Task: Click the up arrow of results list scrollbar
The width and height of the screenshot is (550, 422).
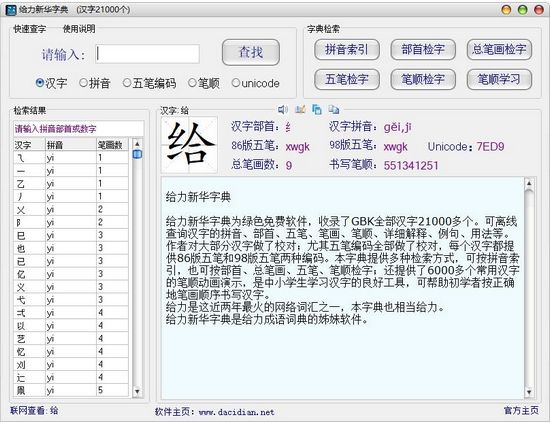Action: pos(137,144)
